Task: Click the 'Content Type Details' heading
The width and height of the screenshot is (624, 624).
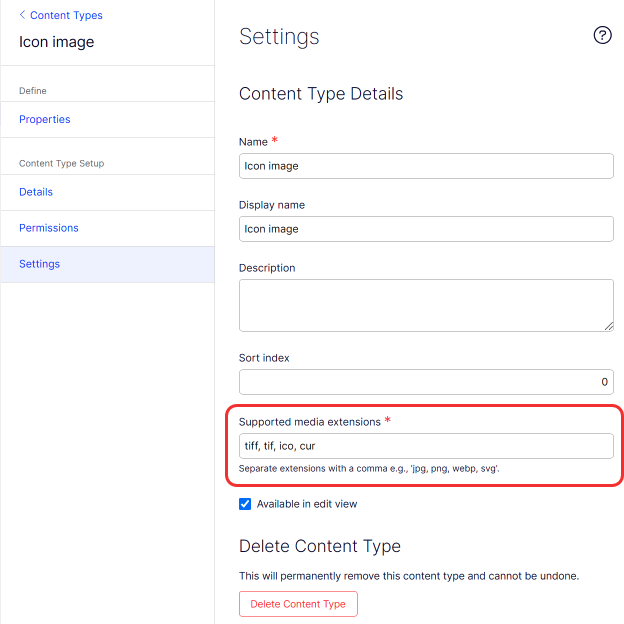Action: (x=321, y=94)
